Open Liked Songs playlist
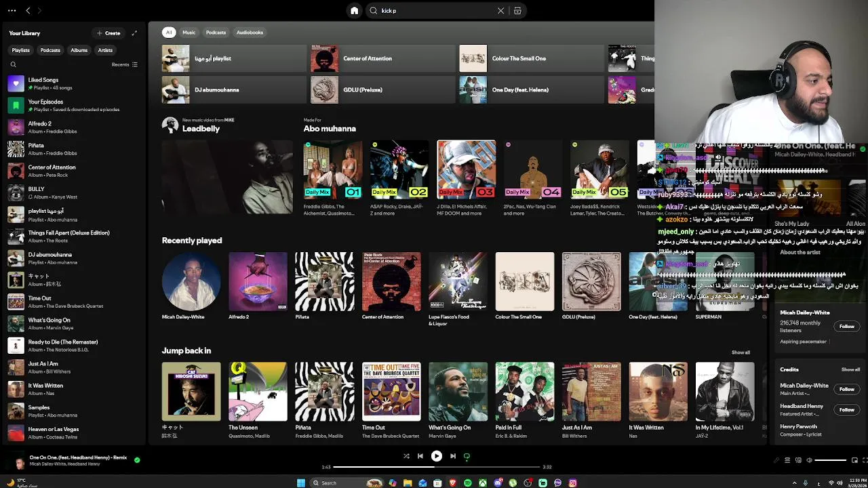868x488 pixels. pos(73,83)
